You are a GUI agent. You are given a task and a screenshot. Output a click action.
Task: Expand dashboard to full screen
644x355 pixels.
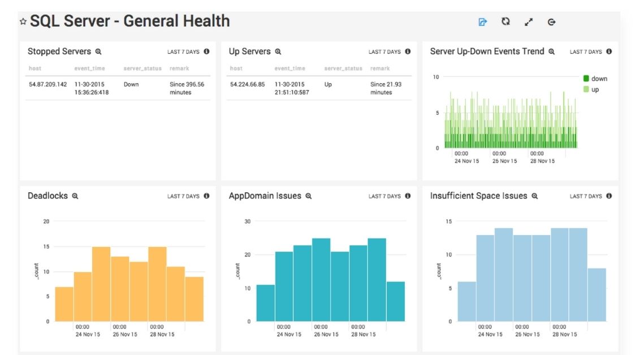(x=529, y=22)
